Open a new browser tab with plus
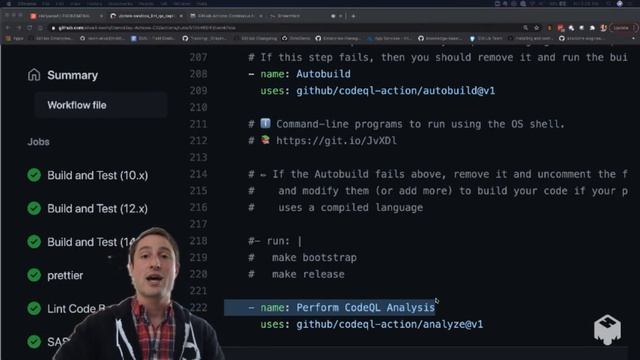640x360 pixels. 353,16
